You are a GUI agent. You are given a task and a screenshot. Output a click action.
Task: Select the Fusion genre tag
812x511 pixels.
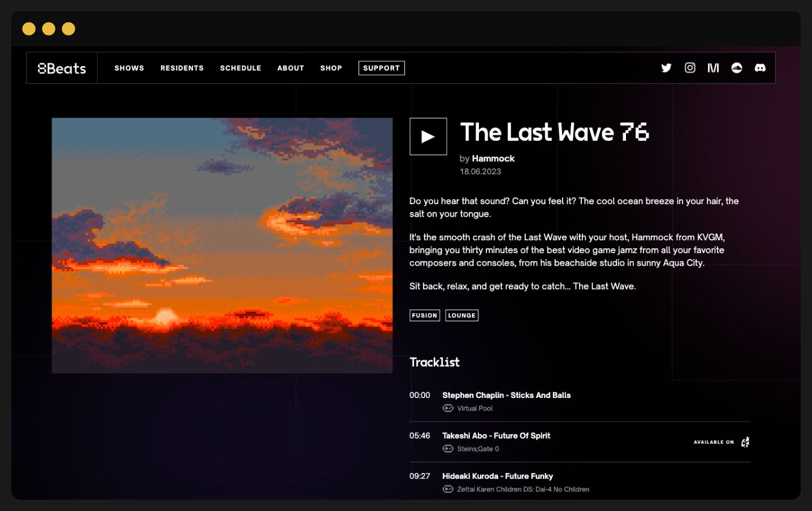(x=425, y=315)
